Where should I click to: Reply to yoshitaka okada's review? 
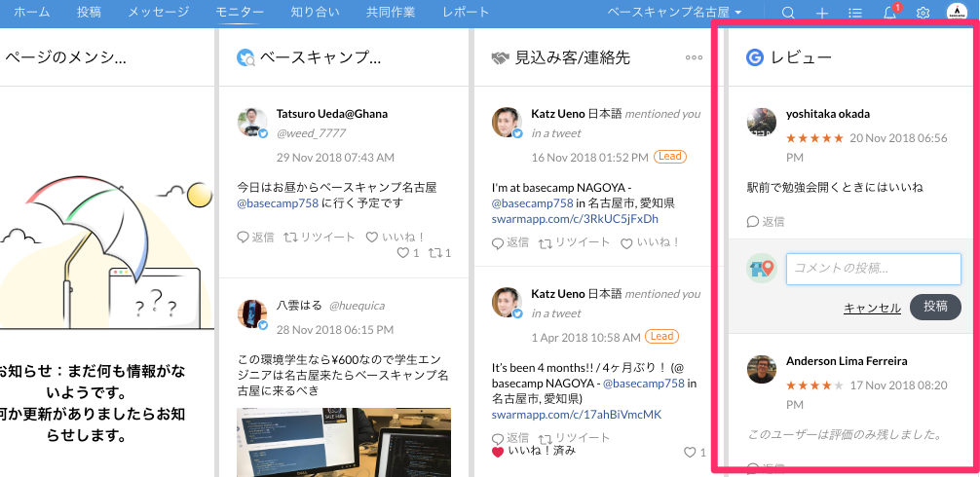(x=766, y=222)
